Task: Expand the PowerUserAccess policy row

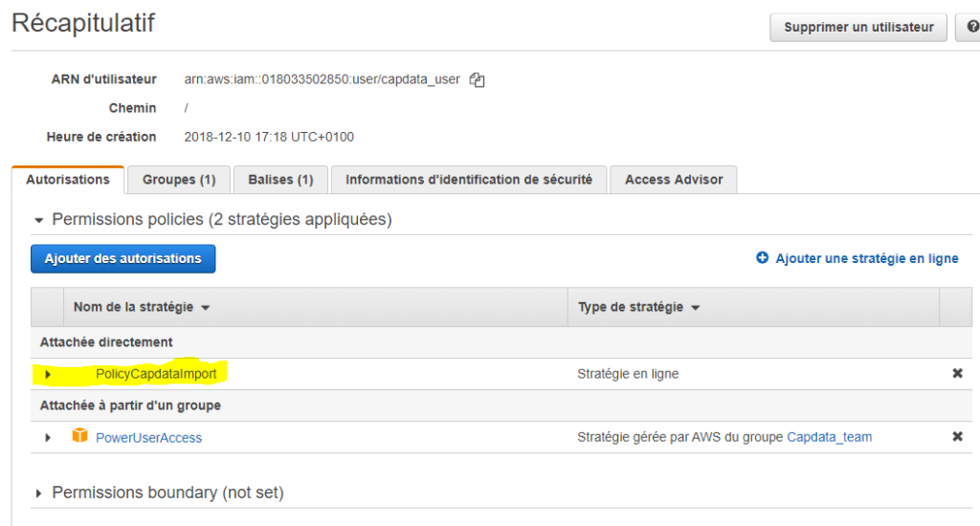Action: pos(48,437)
